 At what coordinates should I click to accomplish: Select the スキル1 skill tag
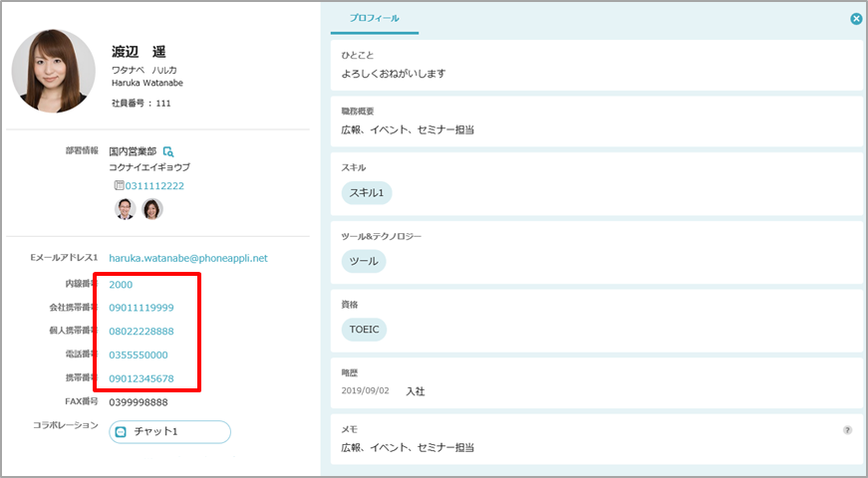point(366,192)
